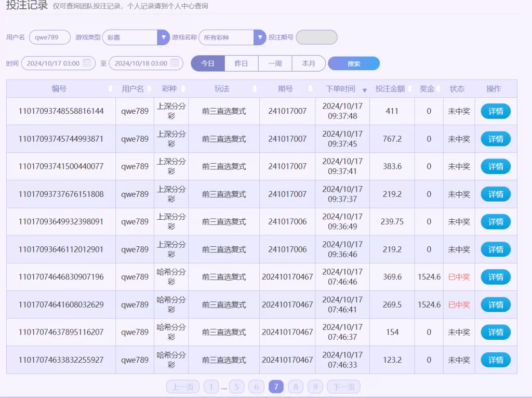This screenshot has width=532, height=398.
Task: Open 详情 for bet 11017093737676151808
Action: [x=496, y=194]
